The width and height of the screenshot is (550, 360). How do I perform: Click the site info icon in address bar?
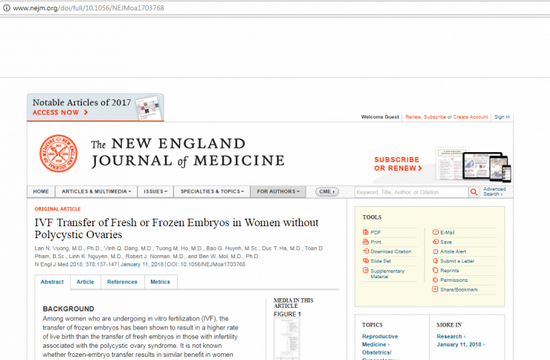[6, 8]
